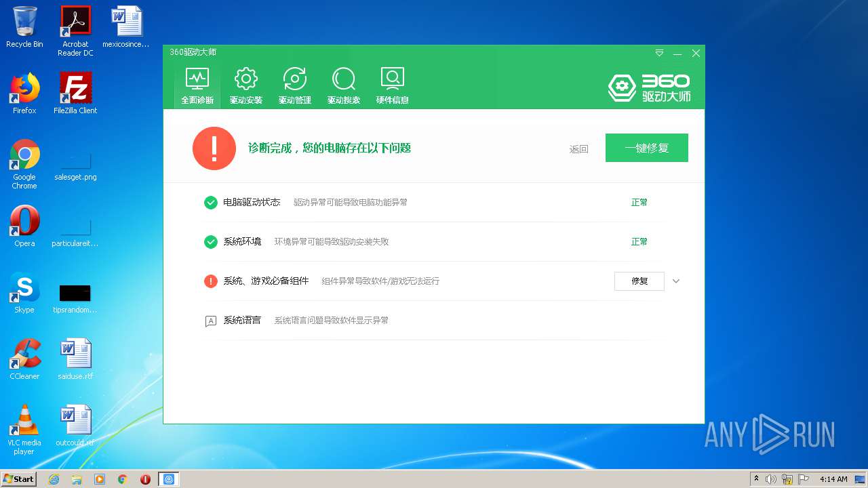
Task: Open Action Center flag tray icon
Action: [804, 479]
